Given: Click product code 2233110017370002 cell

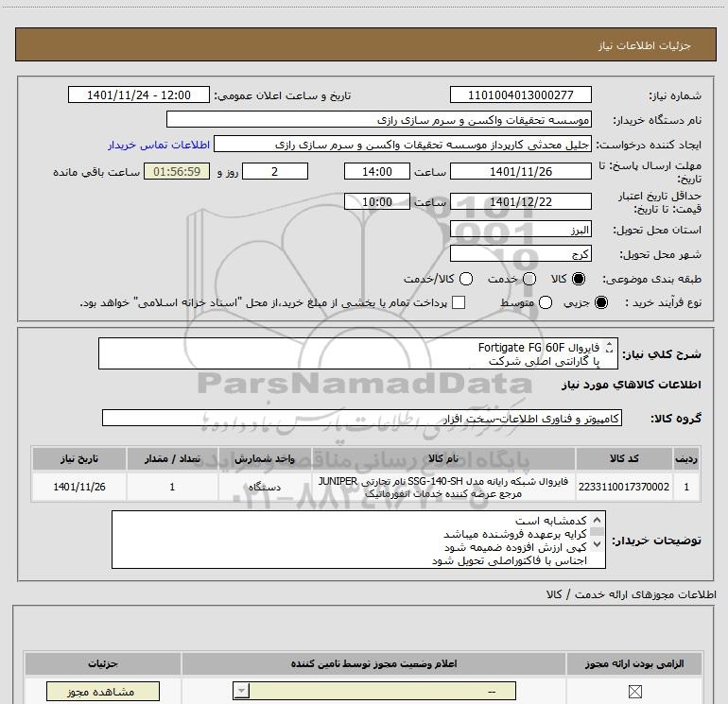Looking at the screenshot, I should pyautogui.click(x=624, y=487).
